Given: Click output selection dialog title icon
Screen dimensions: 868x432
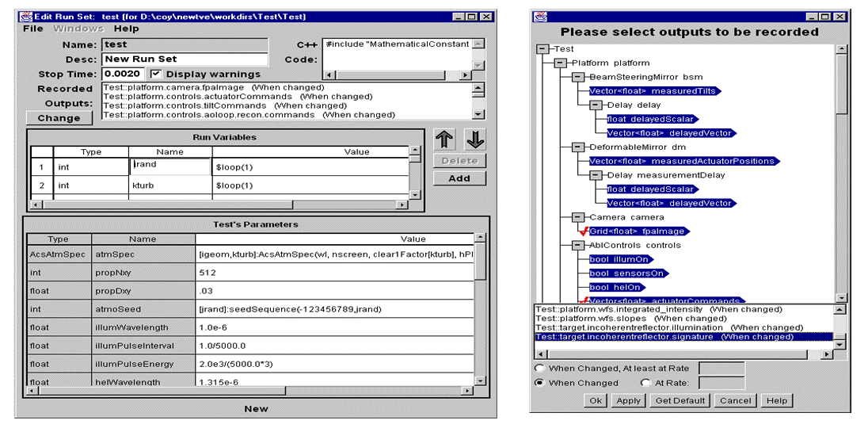Looking at the screenshot, I should pyautogui.click(x=540, y=17).
